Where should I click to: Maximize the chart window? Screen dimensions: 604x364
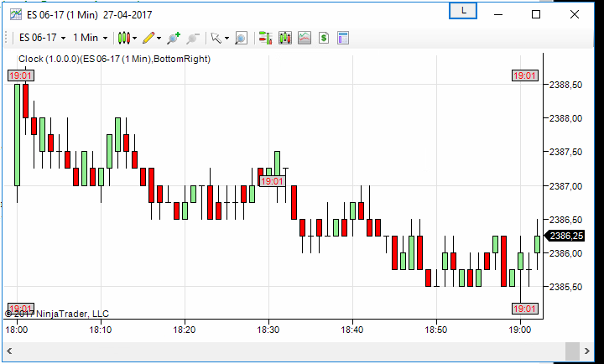pyautogui.click(x=536, y=14)
